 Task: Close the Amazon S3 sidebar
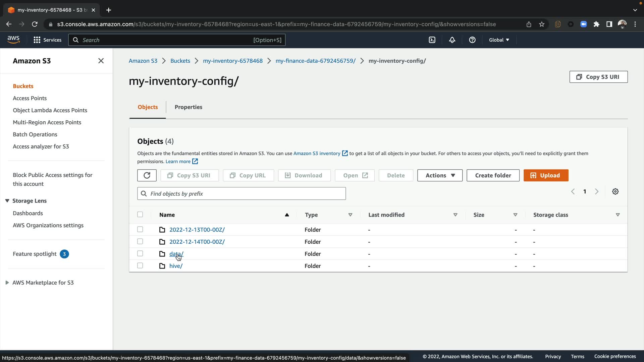click(101, 61)
